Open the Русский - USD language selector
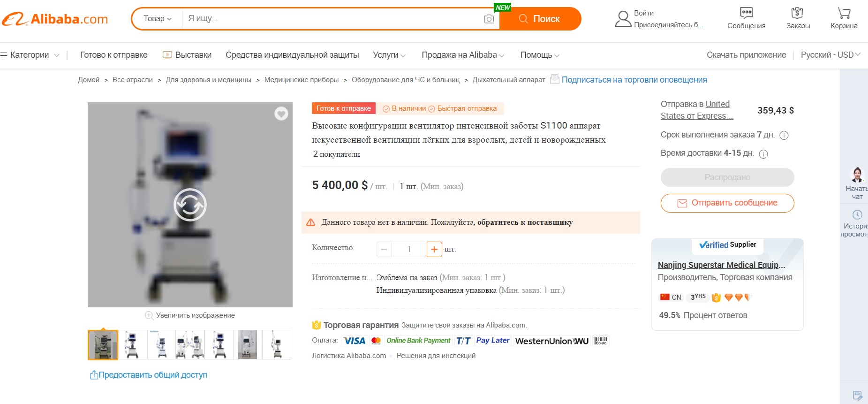Viewport: 868px width, 404px height. point(830,55)
